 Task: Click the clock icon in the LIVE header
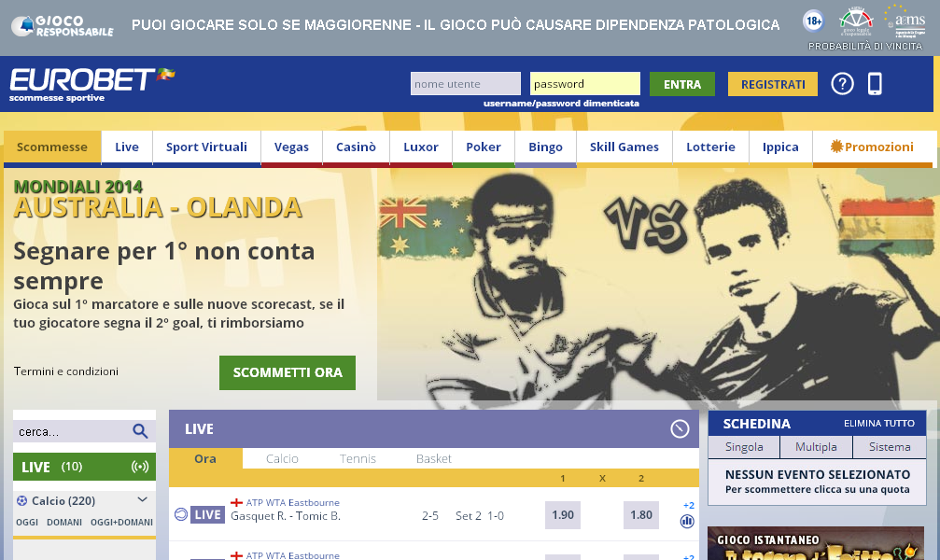(x=680, y=428)
